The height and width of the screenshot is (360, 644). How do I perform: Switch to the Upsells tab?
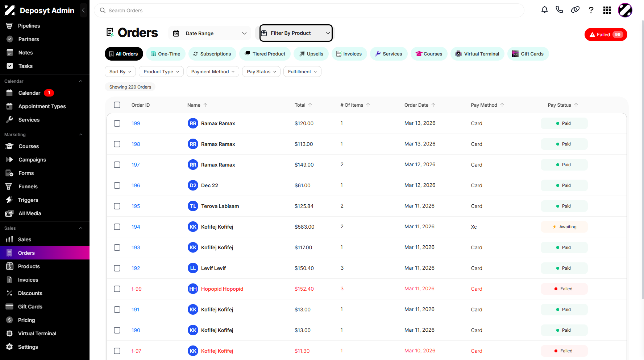[x=311, y=54]
